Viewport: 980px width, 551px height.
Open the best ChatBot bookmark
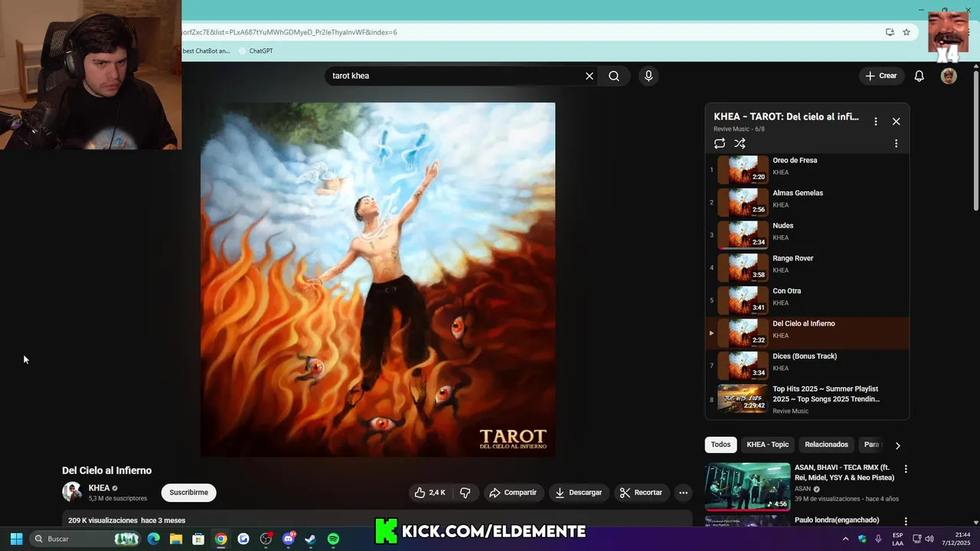coord(206,51)
